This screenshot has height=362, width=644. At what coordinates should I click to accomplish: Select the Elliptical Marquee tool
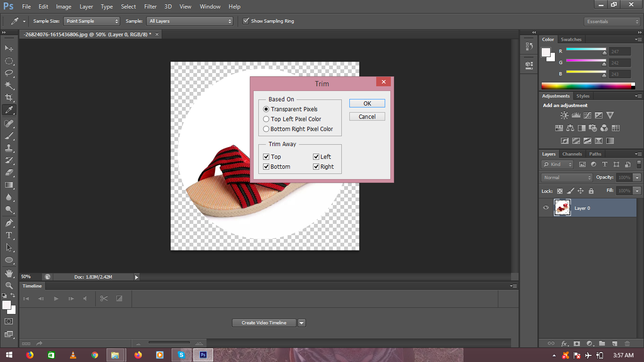click(9, 61)
